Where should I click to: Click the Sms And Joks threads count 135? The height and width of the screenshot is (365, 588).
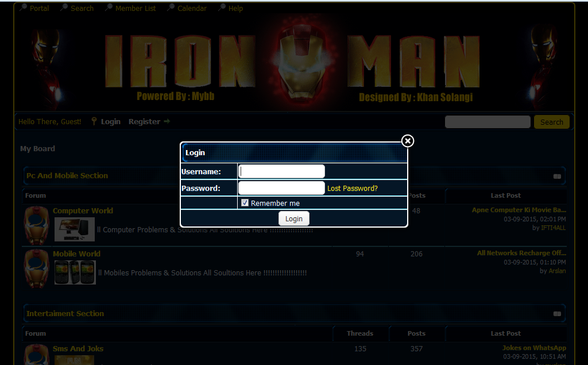tap(361, 349)
